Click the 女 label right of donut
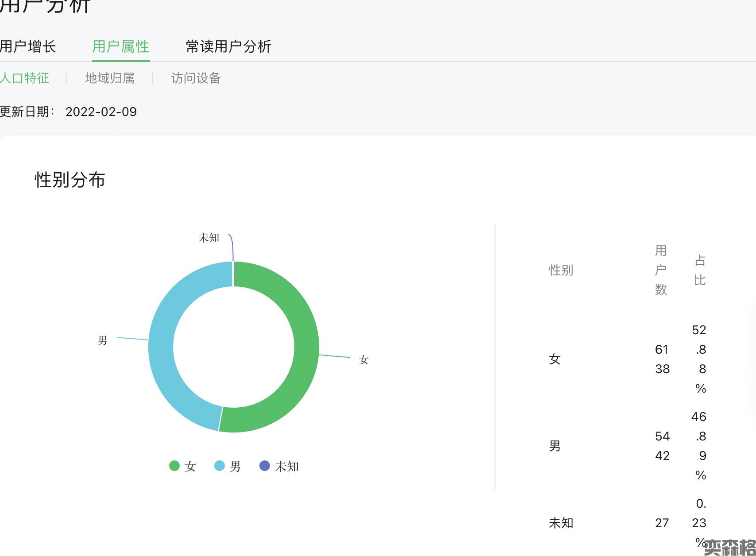This screenshot has width=756, height=556. [x=364, y=359]
